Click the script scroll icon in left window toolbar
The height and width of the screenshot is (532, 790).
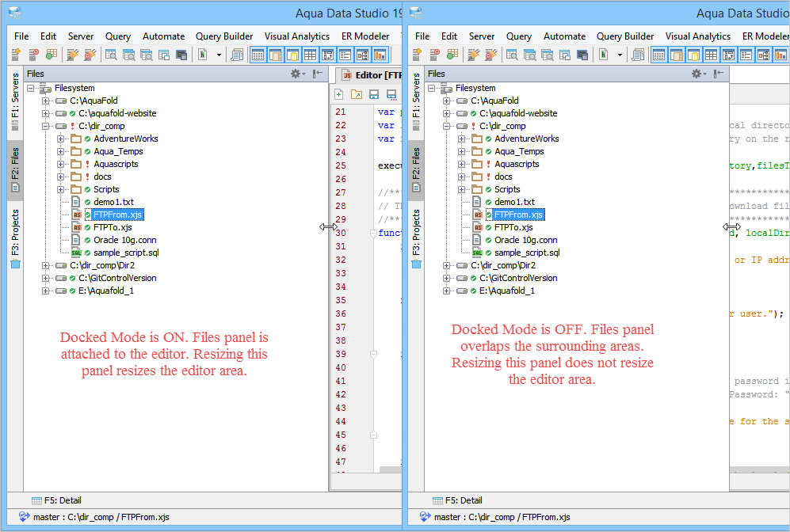[x=237, y=55]
